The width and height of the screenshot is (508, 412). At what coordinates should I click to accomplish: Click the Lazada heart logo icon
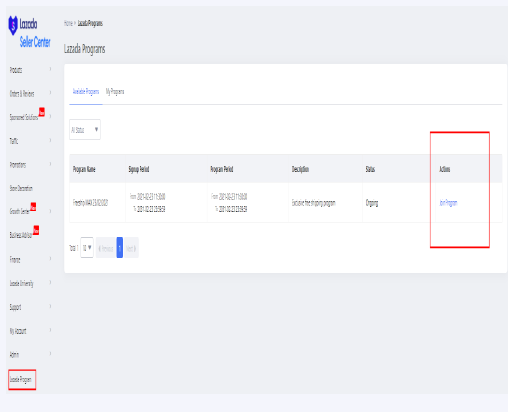pos(13,25)
